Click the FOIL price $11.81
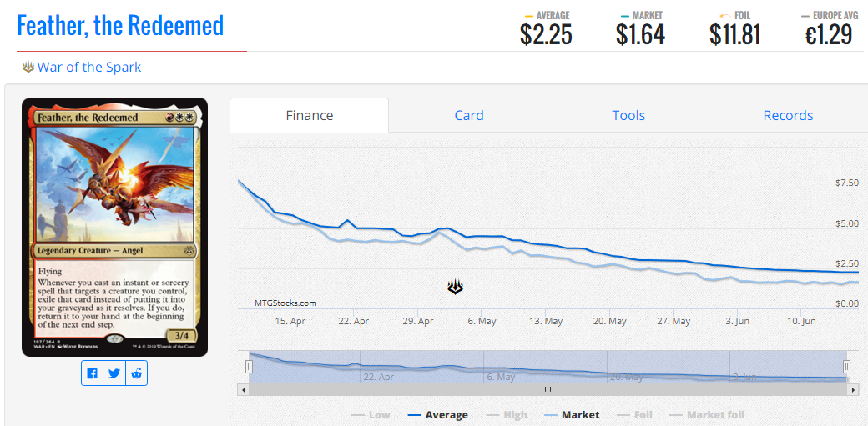Viewport: 868px width, 426px height. click(x=735, y=35)
